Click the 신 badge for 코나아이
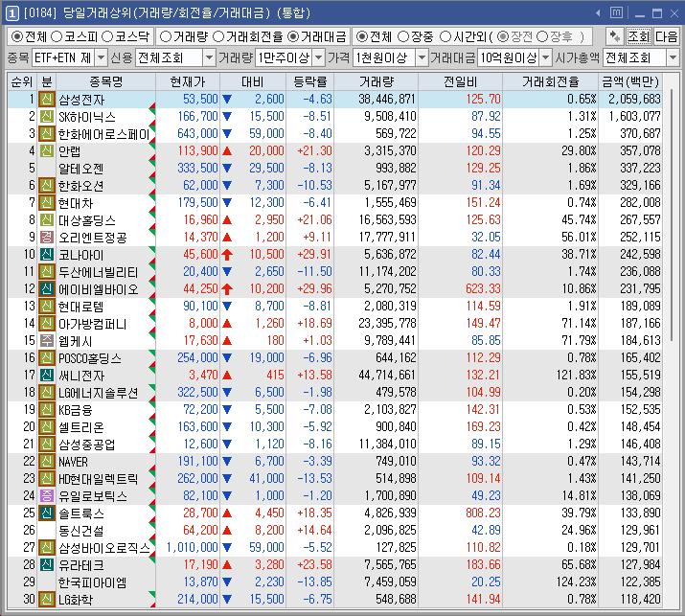 pos(46,255)
